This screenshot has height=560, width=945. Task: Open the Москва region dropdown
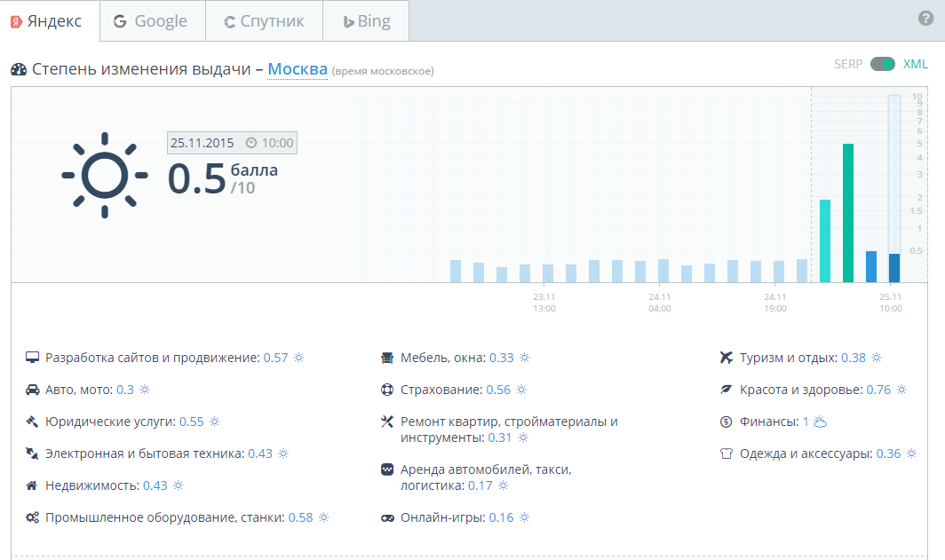(297, 69)
